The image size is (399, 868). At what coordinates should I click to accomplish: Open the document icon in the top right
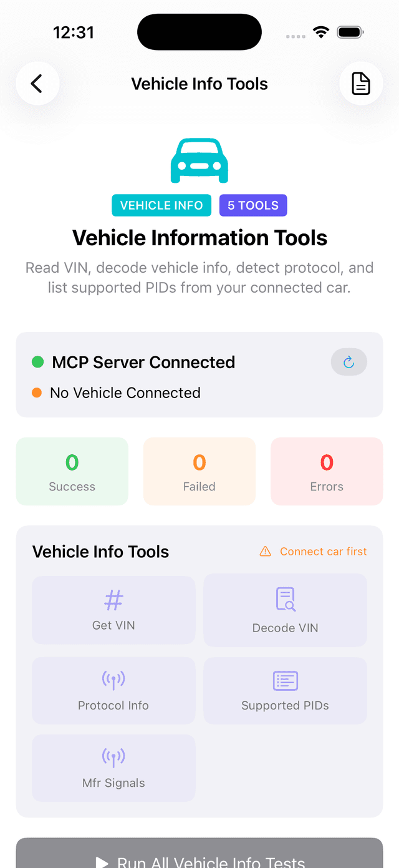(361, 83)
